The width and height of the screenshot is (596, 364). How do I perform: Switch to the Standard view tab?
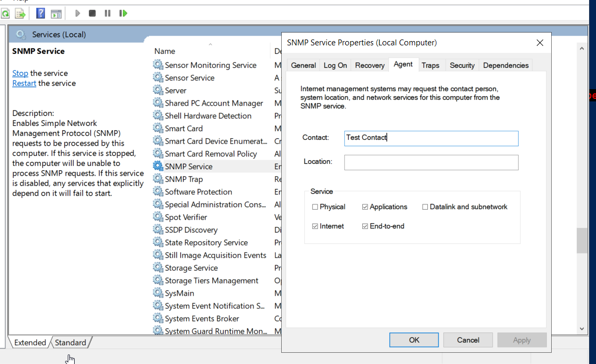pyautogui.click(x=70, y=342)
